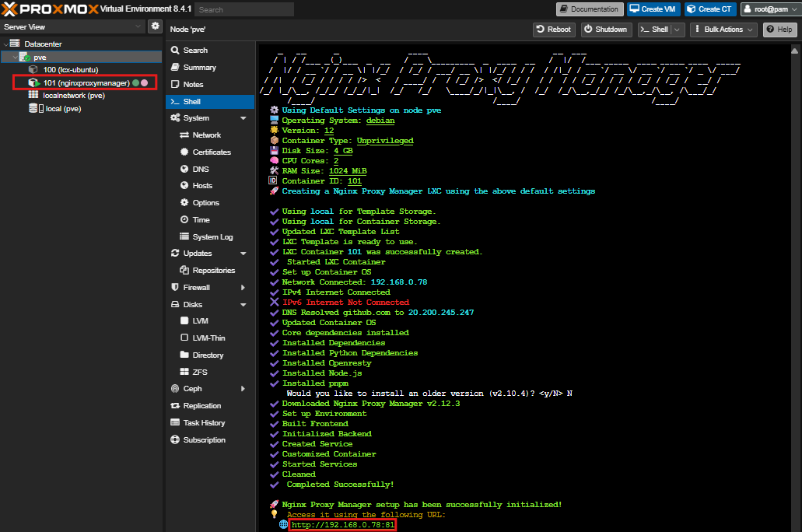Click the terminal scrollbar up arrow
The width and height of the screenshot is (802, 532).
point(794,51)
